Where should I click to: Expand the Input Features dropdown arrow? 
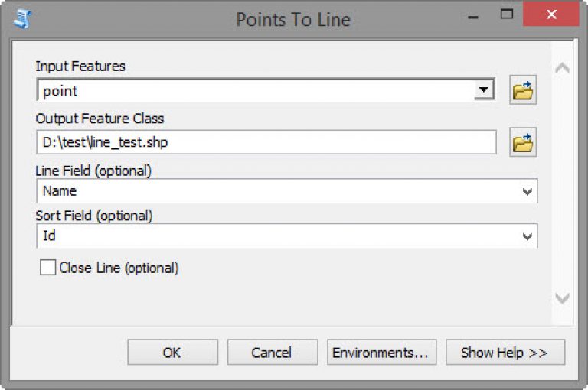click(484, 90)
